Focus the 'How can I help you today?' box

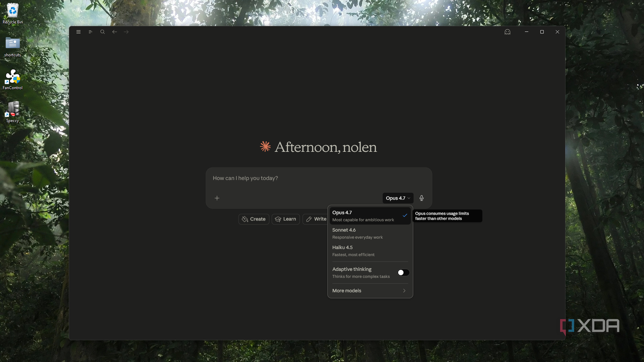318,178
